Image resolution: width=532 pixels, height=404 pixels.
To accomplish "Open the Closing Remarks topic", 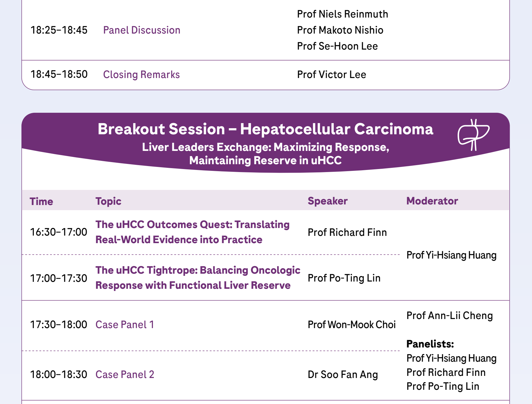I will [141, 74].
